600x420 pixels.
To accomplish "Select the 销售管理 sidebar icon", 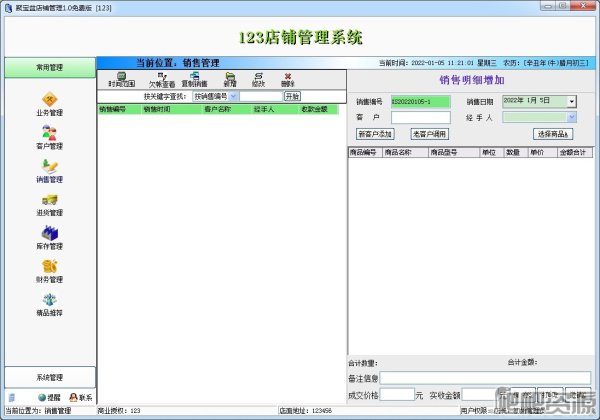I will tap(49, 169).
